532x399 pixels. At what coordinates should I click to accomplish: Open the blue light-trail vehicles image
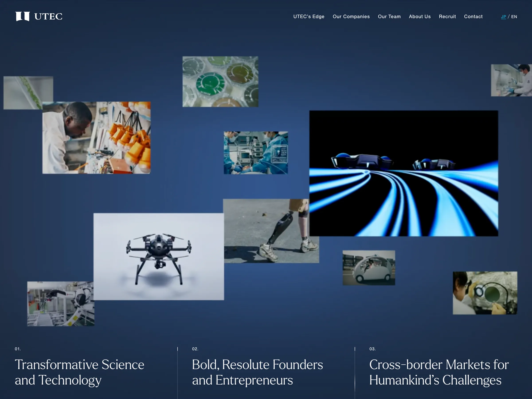(403, 173)
